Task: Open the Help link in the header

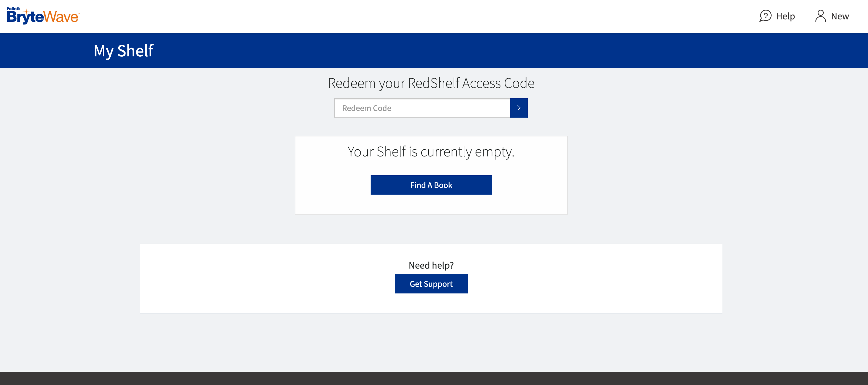Action: click(785, 16)
